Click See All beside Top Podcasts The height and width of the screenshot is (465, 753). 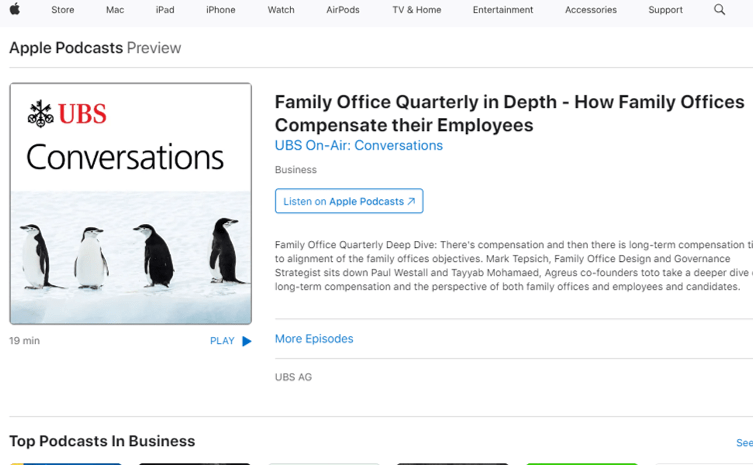coord(744,442)
